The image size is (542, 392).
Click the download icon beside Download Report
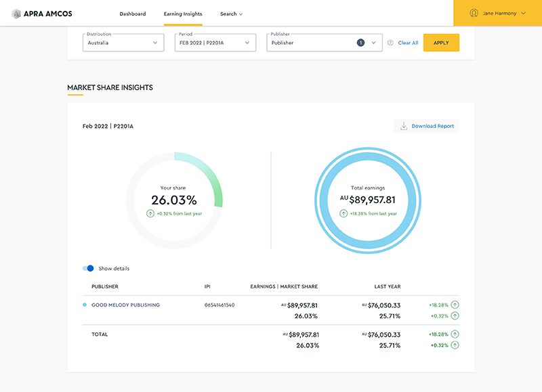pos(404,126)
